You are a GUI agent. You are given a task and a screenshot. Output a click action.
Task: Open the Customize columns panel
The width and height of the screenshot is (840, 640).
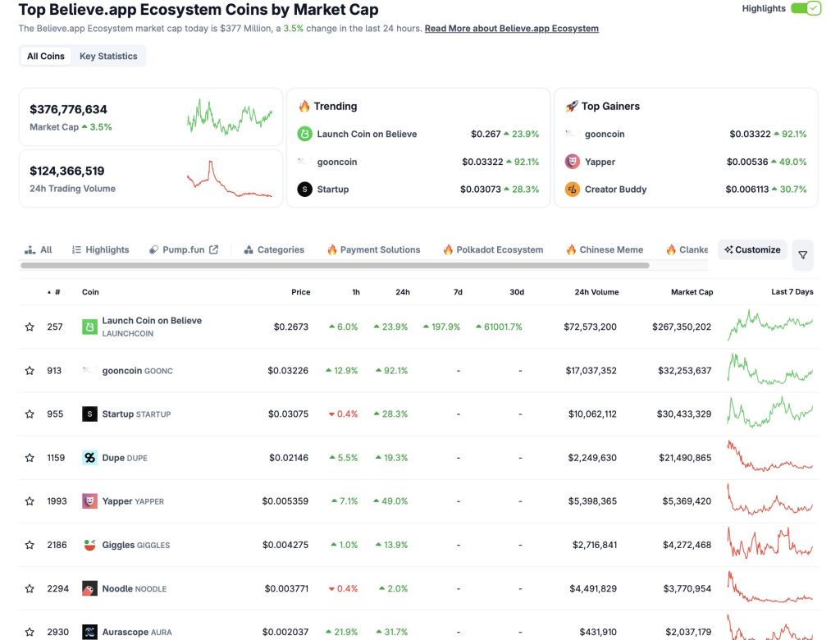point(751,249)
